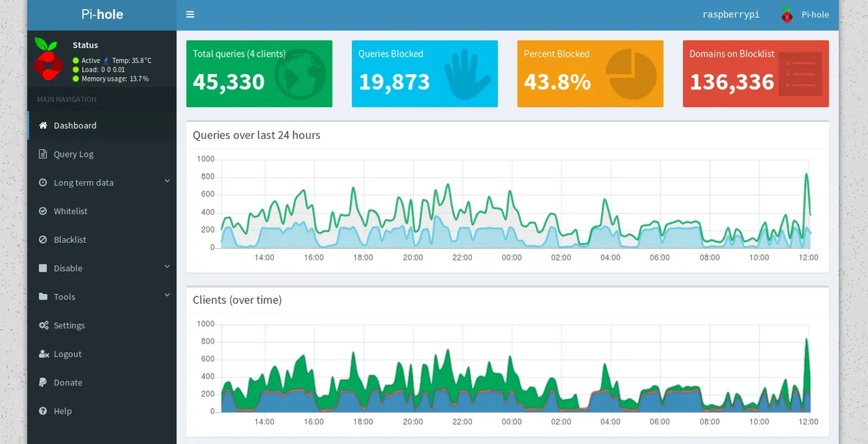The width and height of the screenshot is (868, 444).
Task: Expand the Tools submenu arrow
Action: pyautogui.click(x=167, y=296)
